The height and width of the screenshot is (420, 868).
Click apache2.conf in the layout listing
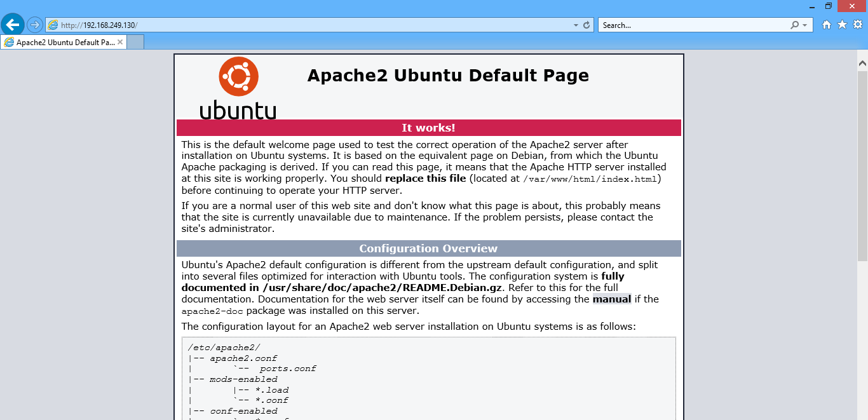[x=243, y=358]
